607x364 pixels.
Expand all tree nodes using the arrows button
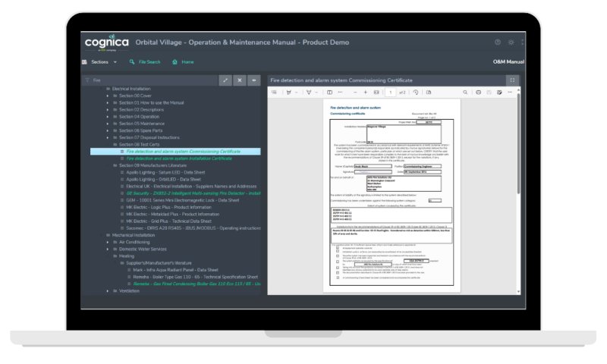(x=225, y=80)
